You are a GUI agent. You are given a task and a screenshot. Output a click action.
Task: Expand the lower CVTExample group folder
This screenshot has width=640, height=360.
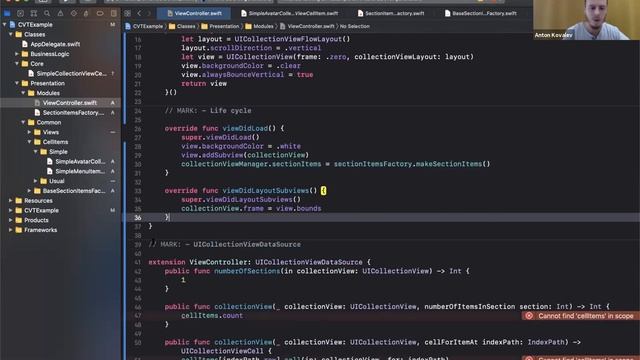click(x=11, y=210)
